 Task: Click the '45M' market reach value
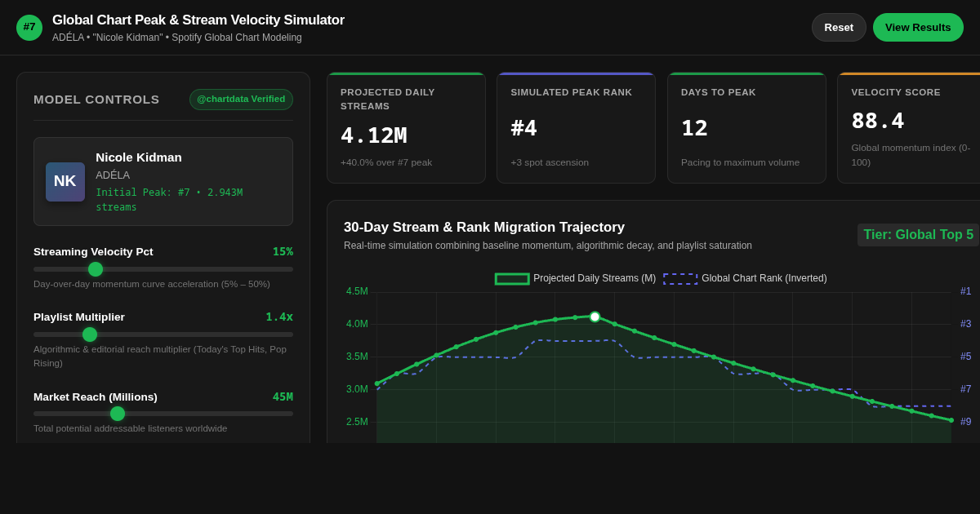click(283, 397)
